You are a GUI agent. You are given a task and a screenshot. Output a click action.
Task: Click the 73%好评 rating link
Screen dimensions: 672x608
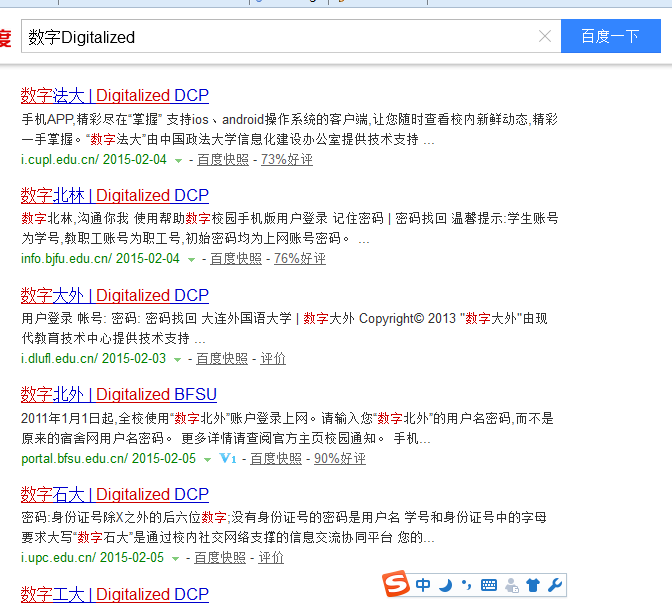pyautogui.click(x=287, y=160)
